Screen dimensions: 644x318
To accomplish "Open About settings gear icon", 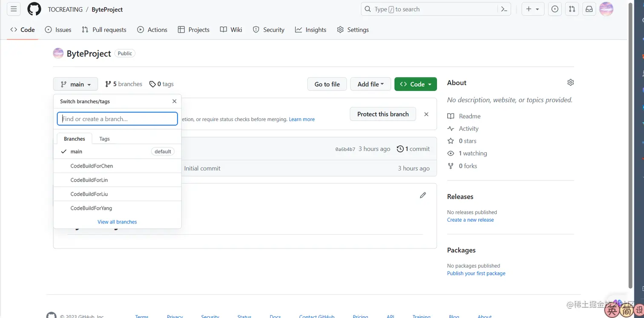I will click(x=571, y=82).
